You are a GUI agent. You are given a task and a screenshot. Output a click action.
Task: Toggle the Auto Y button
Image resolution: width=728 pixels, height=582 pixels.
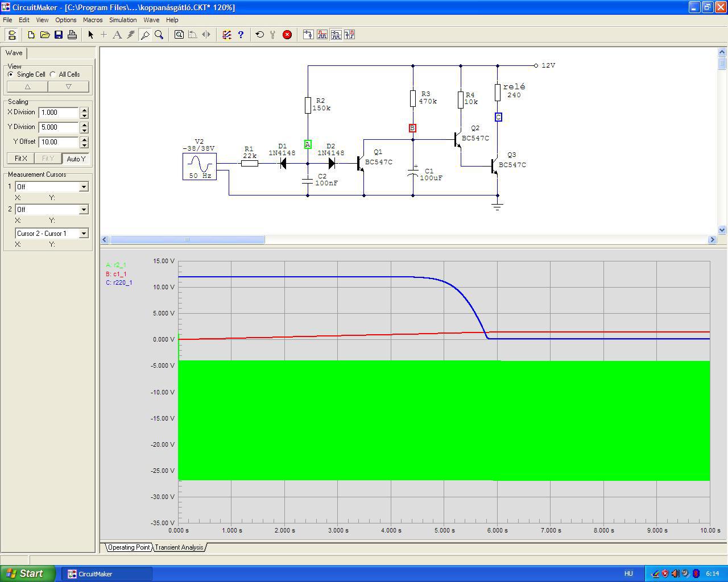[76, 159]
